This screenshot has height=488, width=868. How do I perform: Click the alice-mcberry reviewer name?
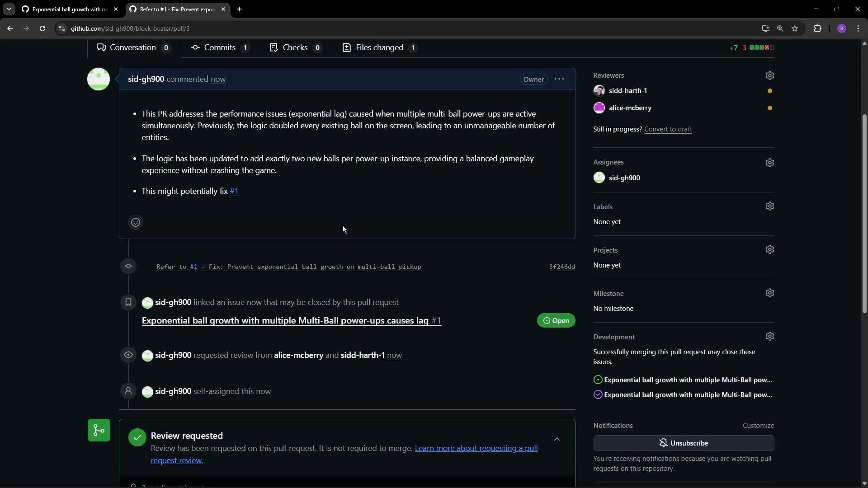click(x=630, y=108)
